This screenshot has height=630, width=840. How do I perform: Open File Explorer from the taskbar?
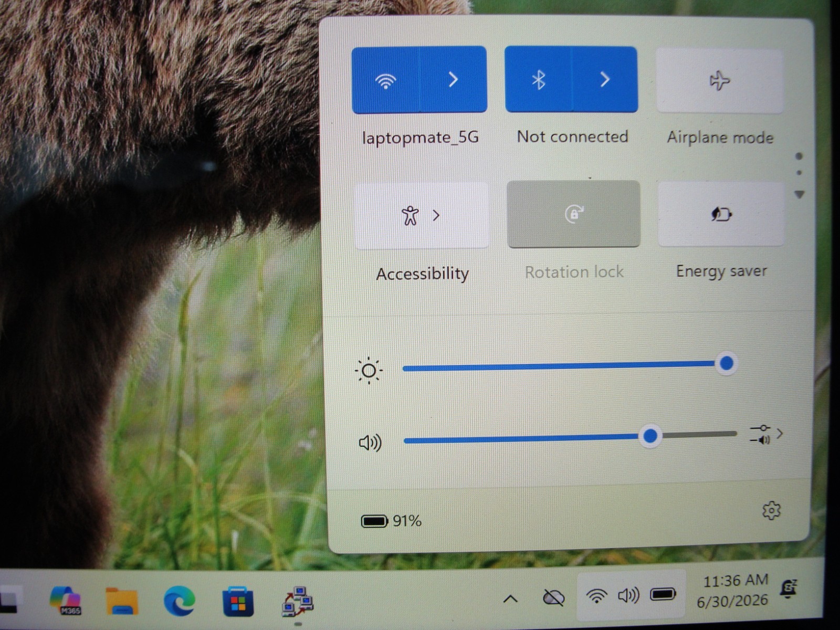pos(122,600)
